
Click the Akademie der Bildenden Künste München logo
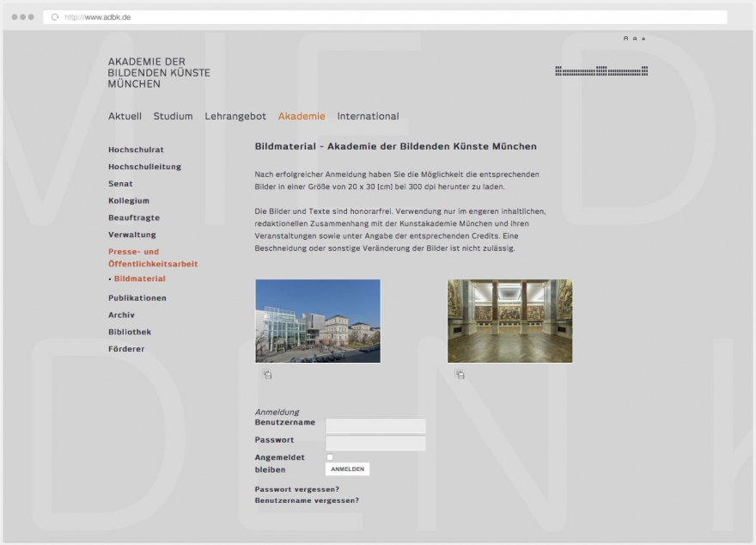point(159,73)
